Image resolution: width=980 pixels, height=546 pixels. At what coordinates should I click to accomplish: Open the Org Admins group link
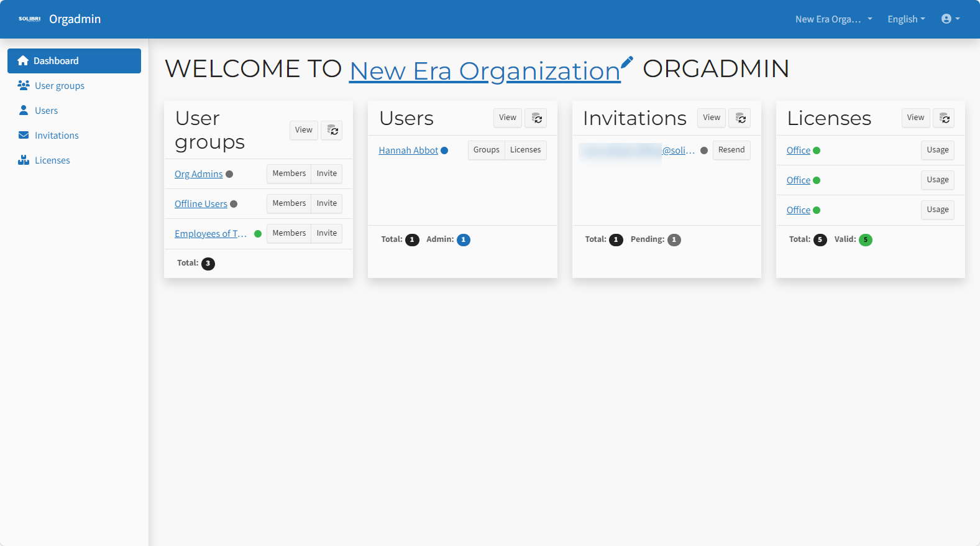coord(198,174)
